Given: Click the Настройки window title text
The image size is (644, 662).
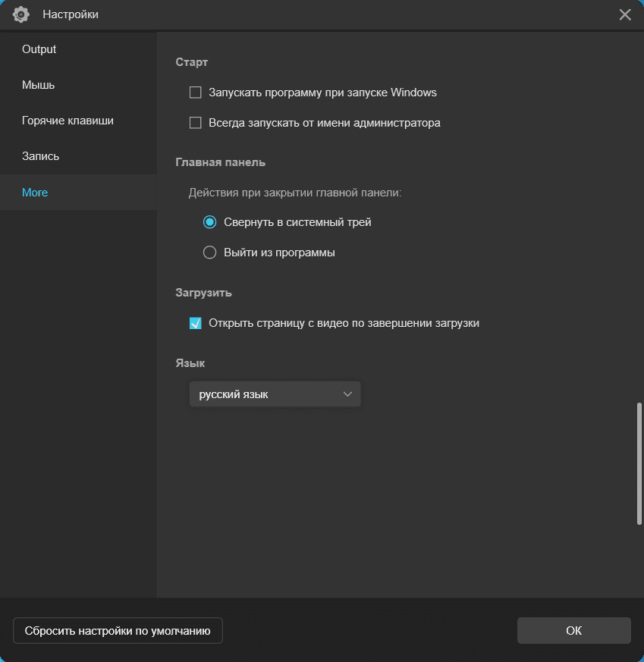Looking at the screenshot, I should pos(71,14).
